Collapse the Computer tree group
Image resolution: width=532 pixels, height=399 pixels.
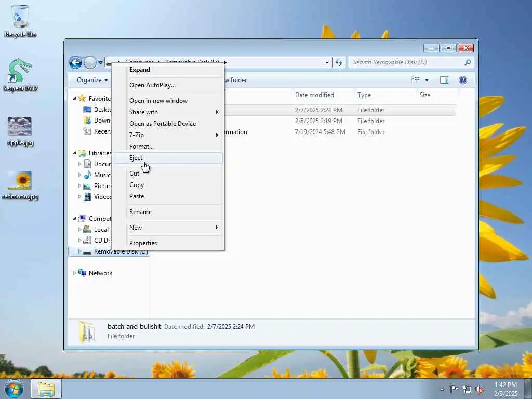pyautogui.click(x=74, y=219)
